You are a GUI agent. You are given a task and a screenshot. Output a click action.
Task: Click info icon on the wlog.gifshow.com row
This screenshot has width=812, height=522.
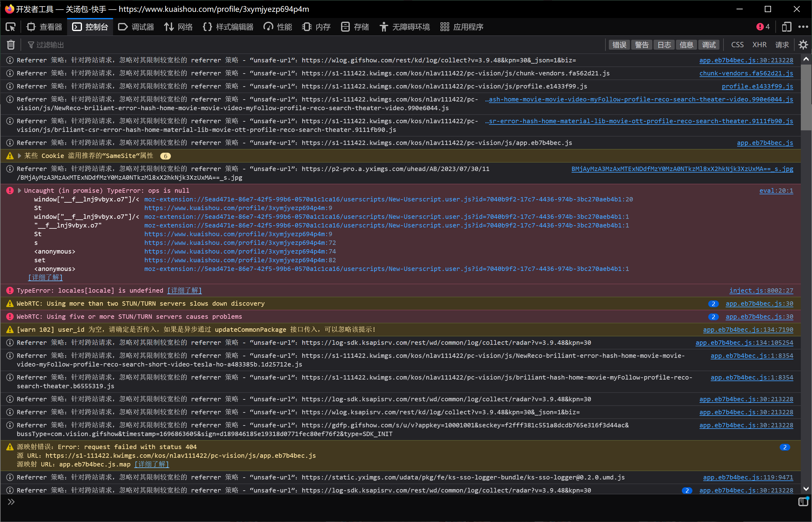[x=10, y=60]
